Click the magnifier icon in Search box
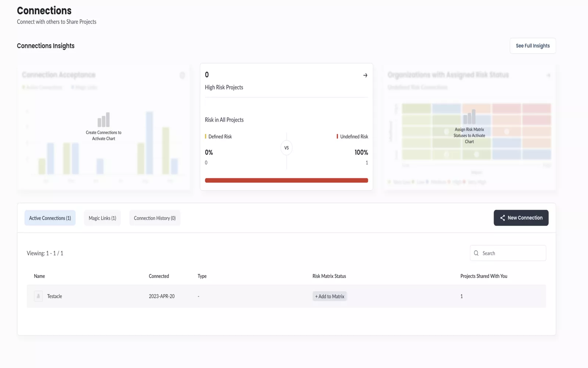The image size is (588, 368). 476,253
